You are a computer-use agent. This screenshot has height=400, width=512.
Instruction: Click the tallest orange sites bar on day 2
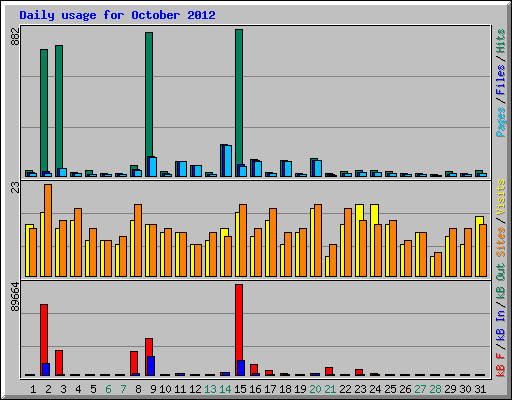(x=48, y=230)
